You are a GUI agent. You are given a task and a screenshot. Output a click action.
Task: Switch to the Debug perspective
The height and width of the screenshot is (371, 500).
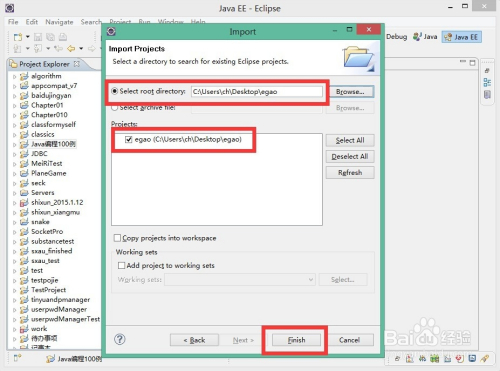point(397,37)
